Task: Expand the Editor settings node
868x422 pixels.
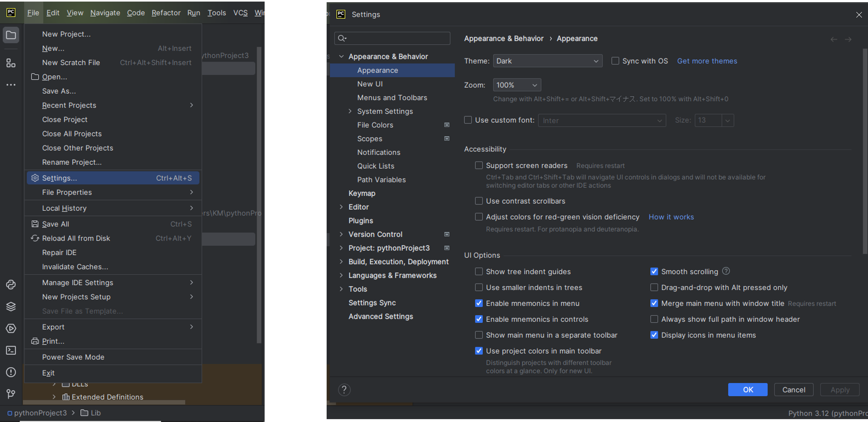Action: click(341, 207)
